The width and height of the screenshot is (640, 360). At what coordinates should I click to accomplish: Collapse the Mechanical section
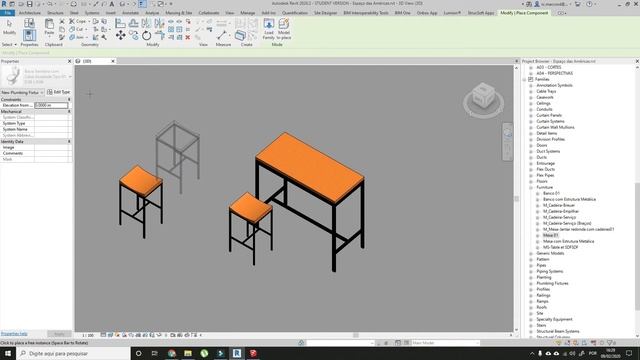pos(69,111)
